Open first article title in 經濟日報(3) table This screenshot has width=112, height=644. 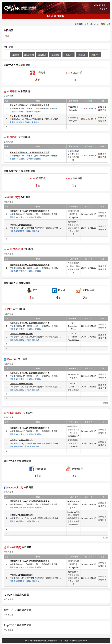[x=30, y=211]
